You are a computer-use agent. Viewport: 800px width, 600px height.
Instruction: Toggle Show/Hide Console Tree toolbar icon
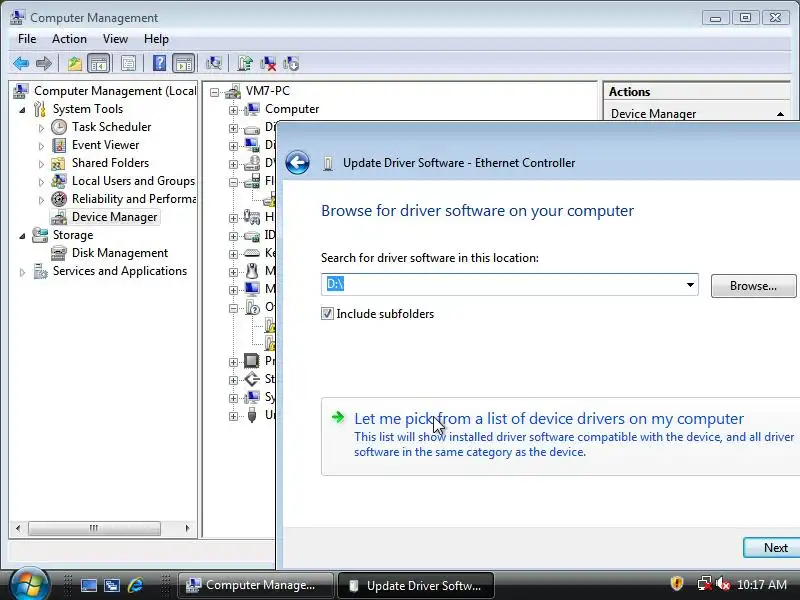click(x=98, y=64)
